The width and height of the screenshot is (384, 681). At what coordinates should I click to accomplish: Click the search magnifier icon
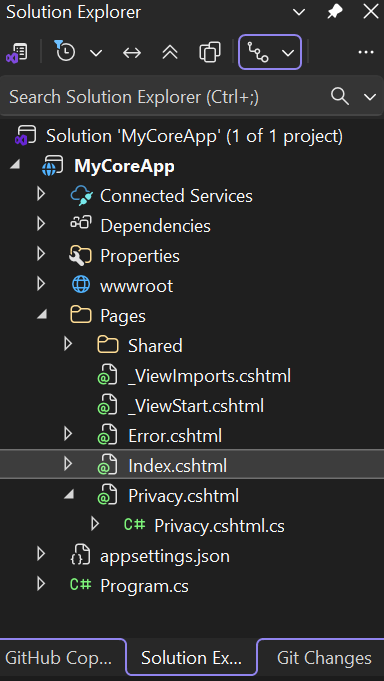tap(340, 96)
